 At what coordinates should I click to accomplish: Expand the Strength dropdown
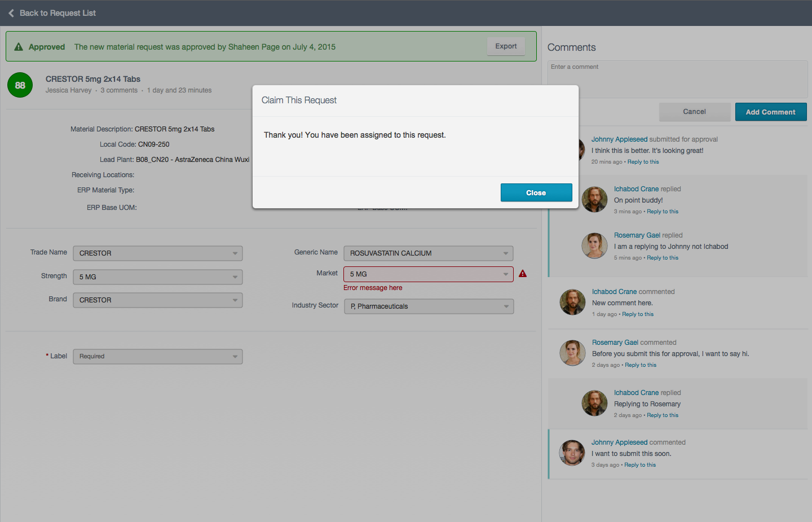[158, 277]
